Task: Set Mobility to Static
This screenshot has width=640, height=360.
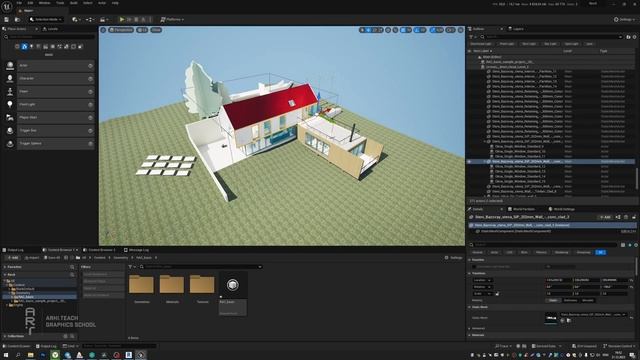Action: [553, 300]
